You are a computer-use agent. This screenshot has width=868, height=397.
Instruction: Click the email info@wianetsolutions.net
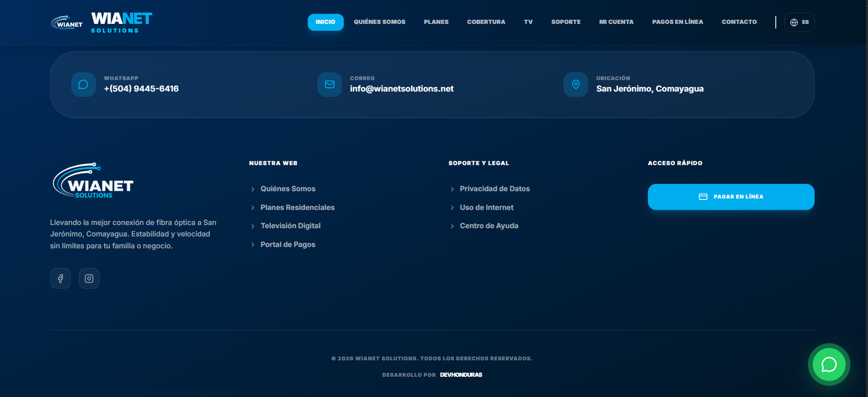[x=401, y=89]
